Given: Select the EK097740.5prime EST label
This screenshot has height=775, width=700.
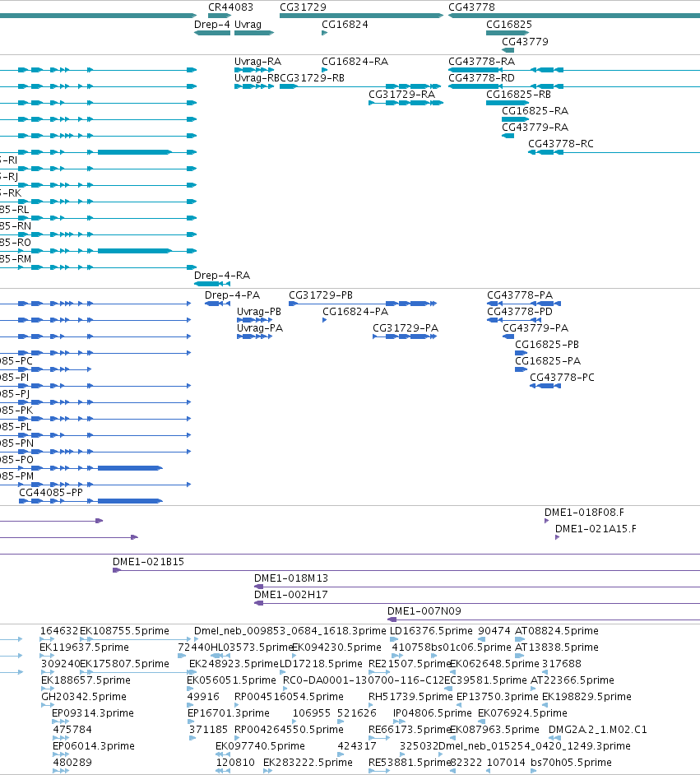Looking at the screenshot, I should [260, 746].
